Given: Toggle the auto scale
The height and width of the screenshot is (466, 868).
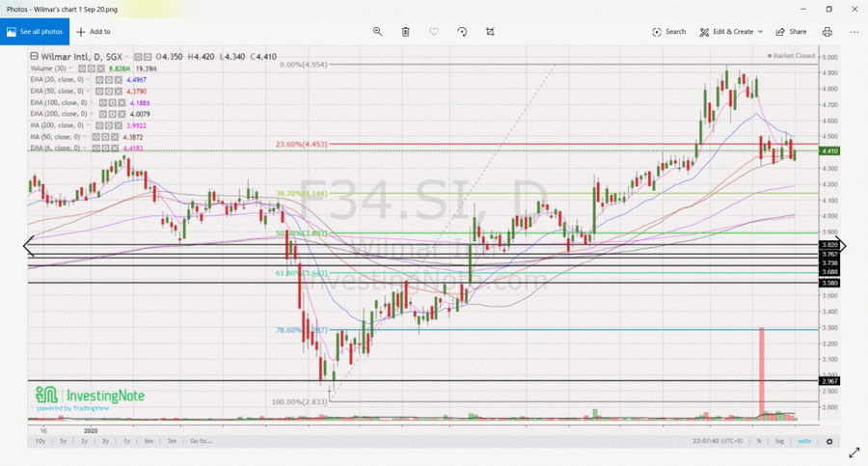Looking at the screenshot, I should pos(803,441).
